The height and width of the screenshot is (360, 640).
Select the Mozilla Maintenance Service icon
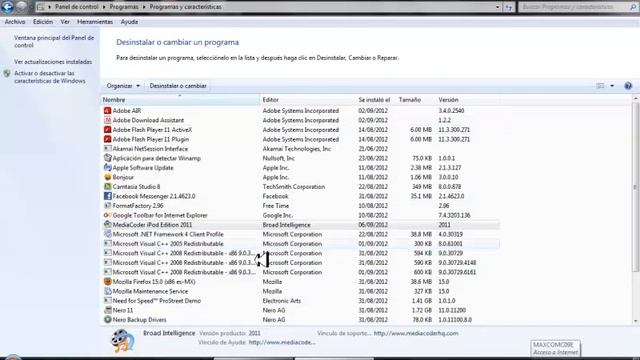point(107,291)
